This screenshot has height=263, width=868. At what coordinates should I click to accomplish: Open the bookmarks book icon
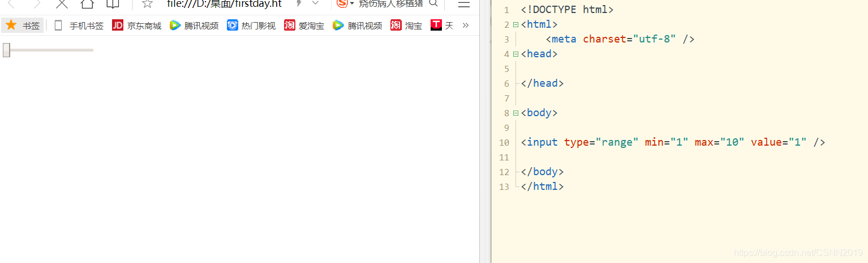pos(113,3)
